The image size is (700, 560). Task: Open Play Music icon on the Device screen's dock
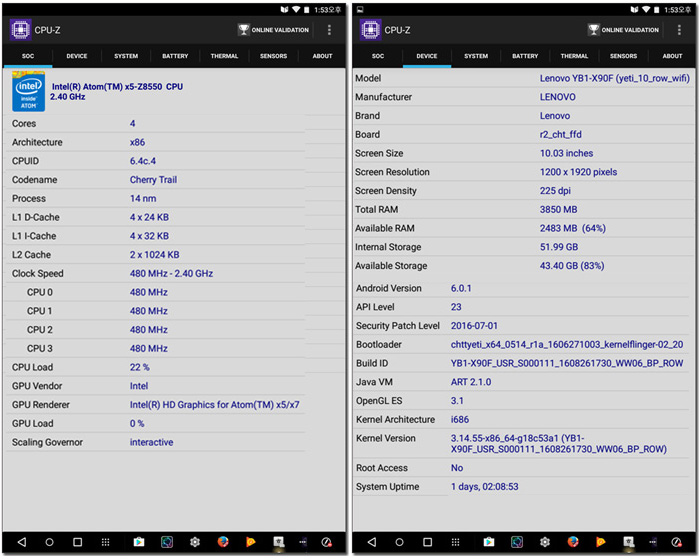600,542
